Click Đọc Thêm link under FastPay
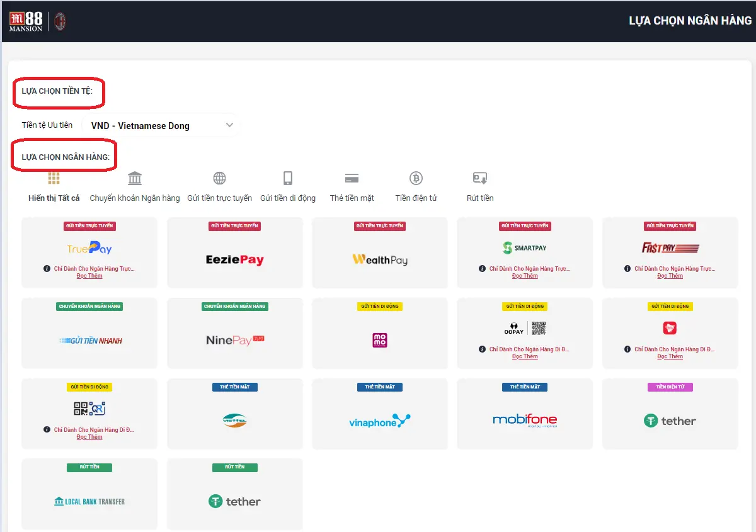The height and width of the screenshot is (532, 756). pos(670,276)
